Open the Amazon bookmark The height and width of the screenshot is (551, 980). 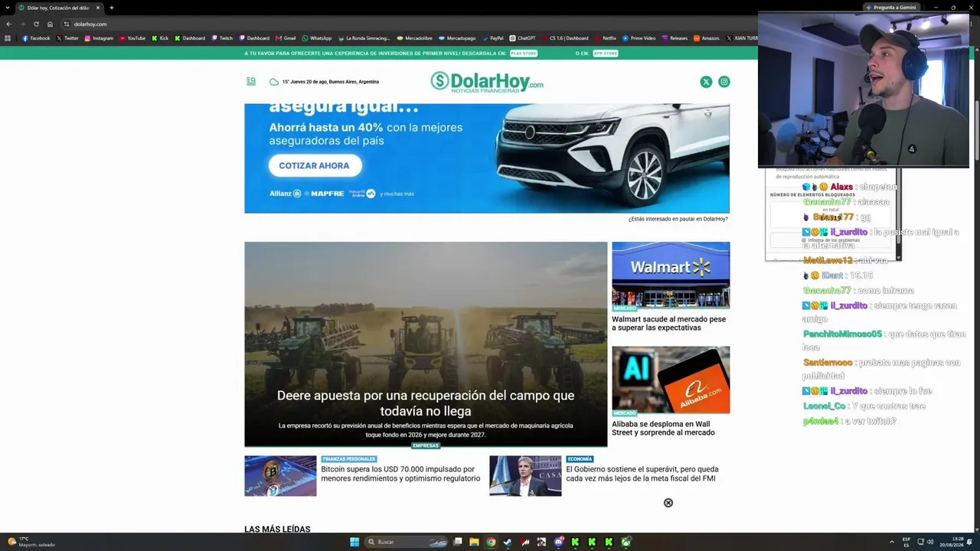tap(707, 38)
